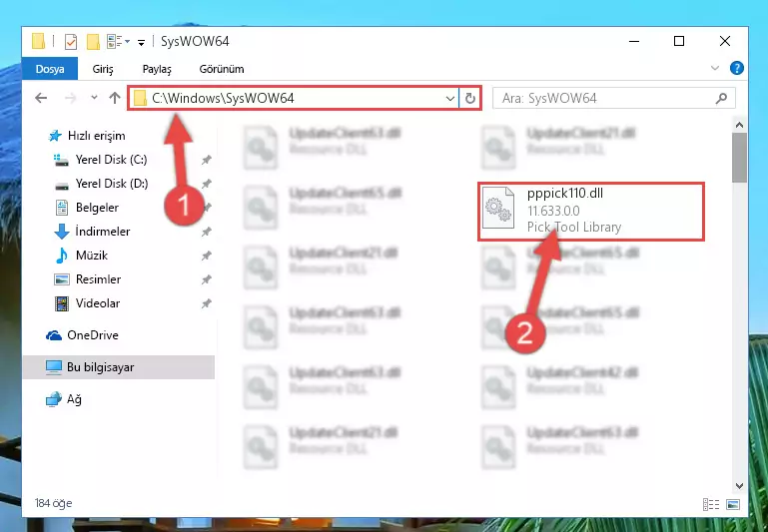Open İndirmeler in the sidebar
This screenshot has height=532, width=768.
pyautogui.click(x=103, y=232)
